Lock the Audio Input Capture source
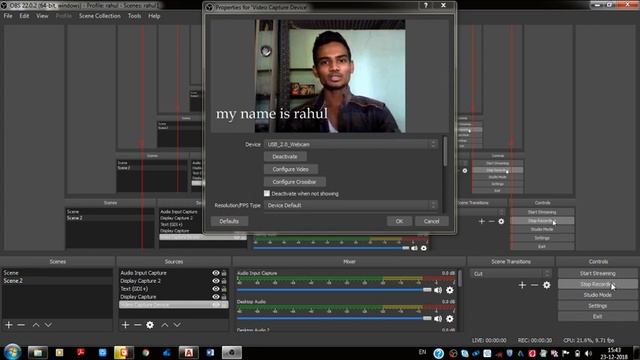640x360 pixels. [x=224, y=273]
